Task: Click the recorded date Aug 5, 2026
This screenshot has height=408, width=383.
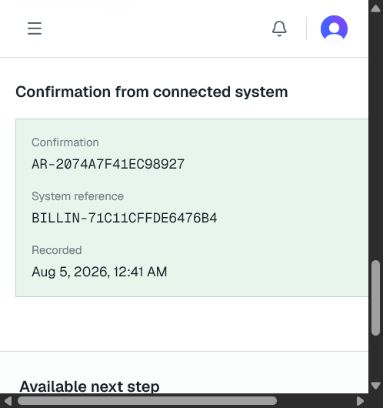Action: click(70, 272)
